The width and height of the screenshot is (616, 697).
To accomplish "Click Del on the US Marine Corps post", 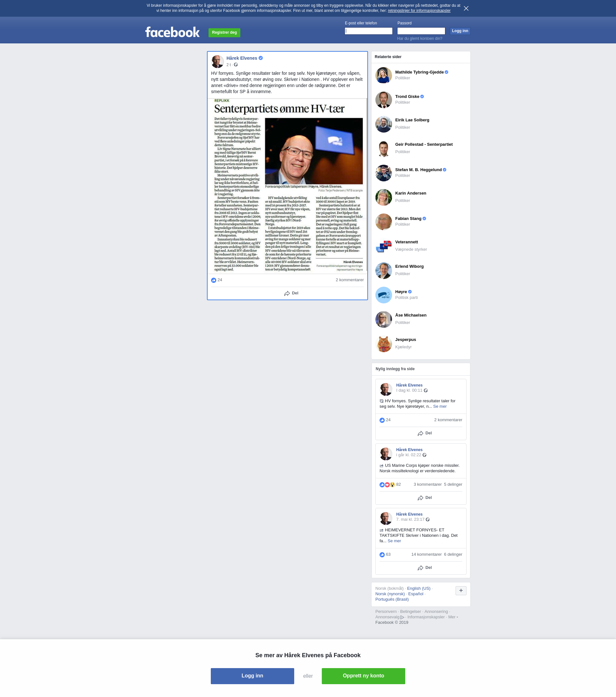I will pyautogui.click(x=424, y=498).
